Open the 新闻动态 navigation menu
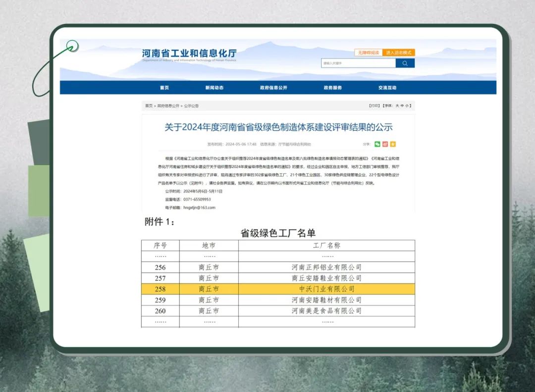This screenshot has width=535, height=392. (x=214, y=88)
